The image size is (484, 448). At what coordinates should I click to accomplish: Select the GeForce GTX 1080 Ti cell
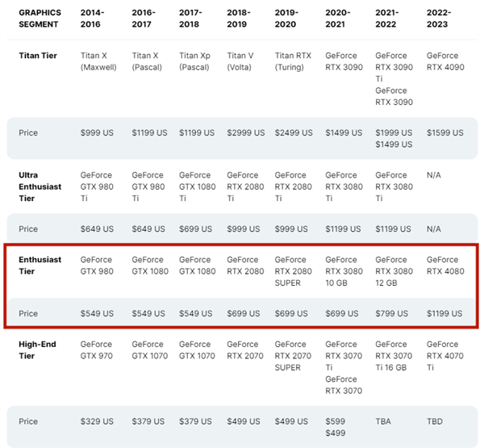click(x=198, y=186)
